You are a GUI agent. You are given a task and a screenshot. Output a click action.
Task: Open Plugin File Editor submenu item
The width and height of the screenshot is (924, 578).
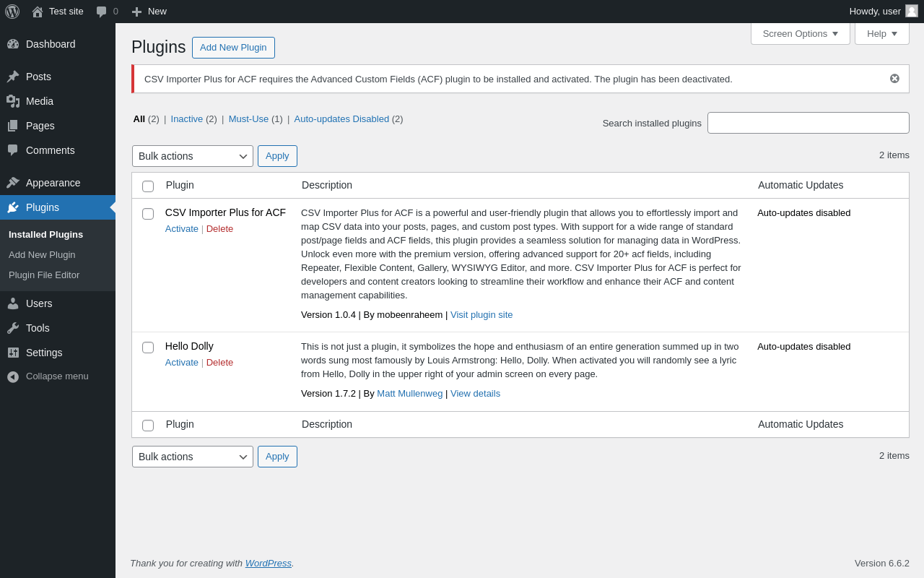[x=44, y=275]
